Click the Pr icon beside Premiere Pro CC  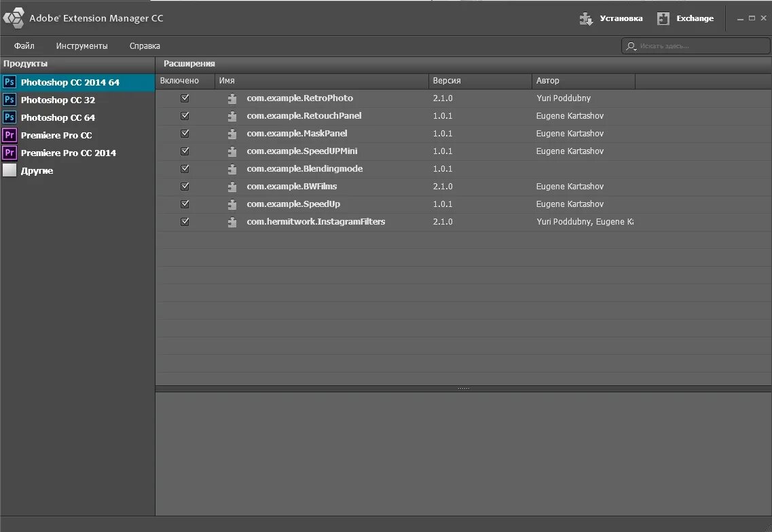[x=10, y=135]
